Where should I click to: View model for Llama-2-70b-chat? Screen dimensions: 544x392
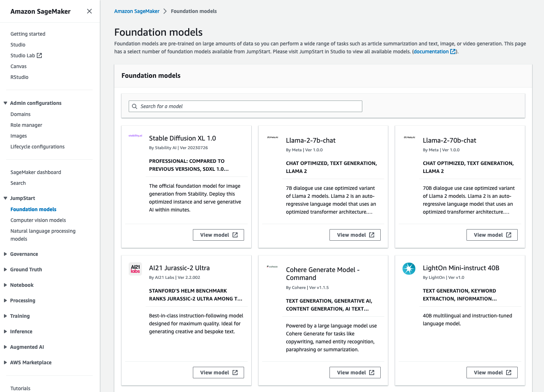point(492,235)
